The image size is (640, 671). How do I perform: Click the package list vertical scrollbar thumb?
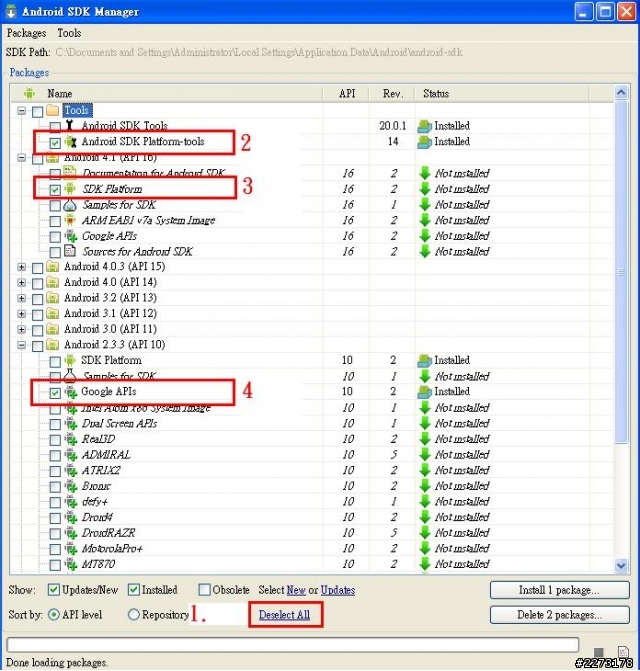(x=621, y=272)
